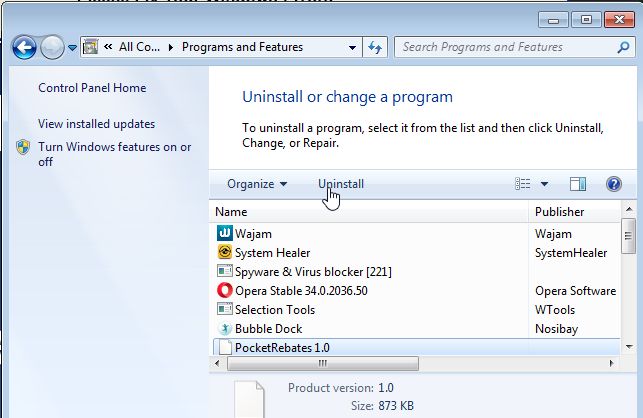Image resolution: width=643 pixels, height=418 pixels.
Task: Click the Wajam program icon
Action: pos(224,234)
